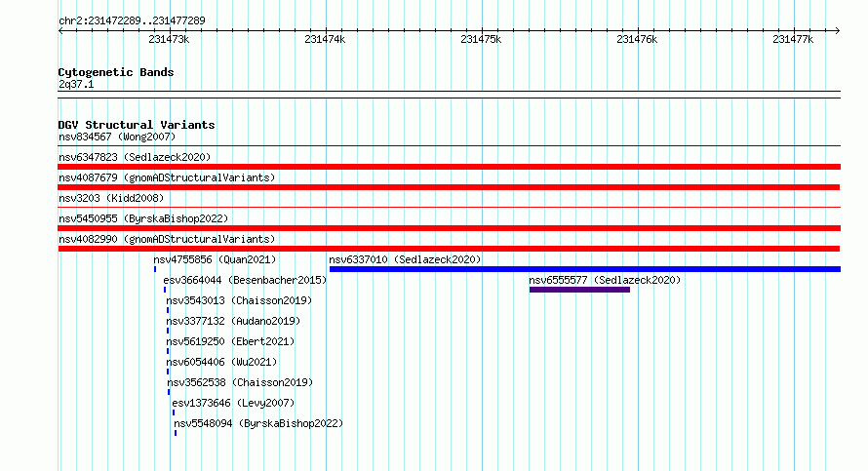Select nsv6054406 (Wu2021) label
Viewport: 868px width, 471px height.
click(221, 362)
